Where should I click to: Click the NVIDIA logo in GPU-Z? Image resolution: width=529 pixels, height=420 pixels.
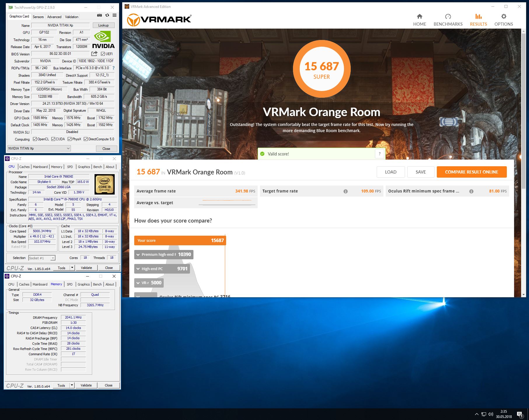[x=103, y=40]
